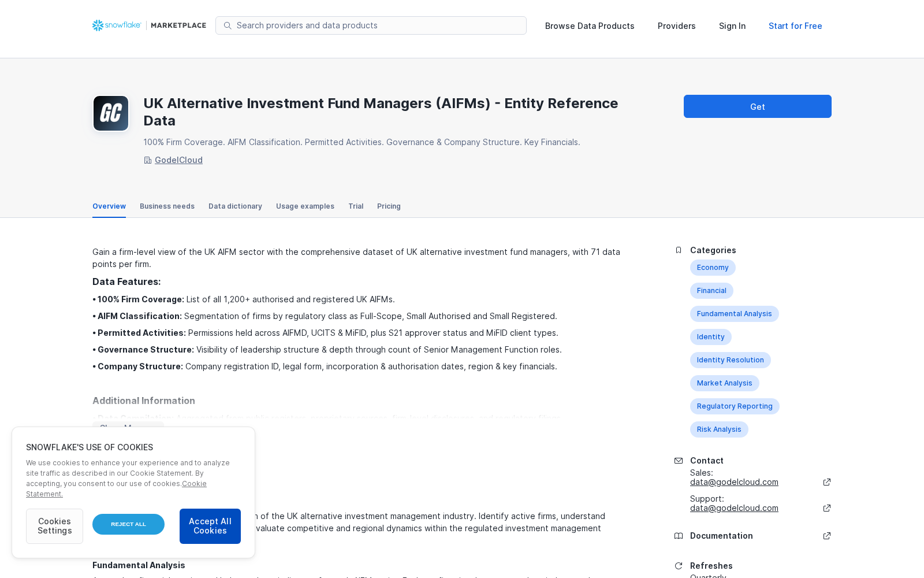Select the Financial category tag

coord(711,291)
